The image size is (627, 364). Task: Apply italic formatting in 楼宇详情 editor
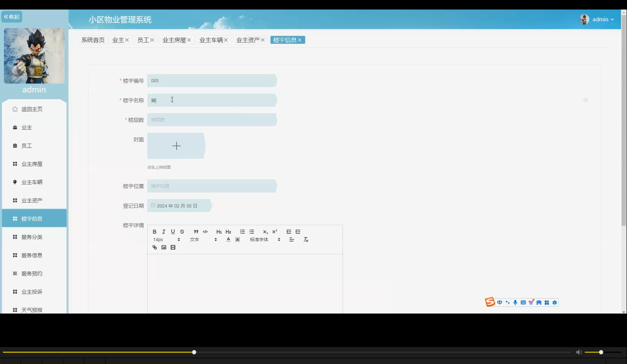[x=164, y=232]
